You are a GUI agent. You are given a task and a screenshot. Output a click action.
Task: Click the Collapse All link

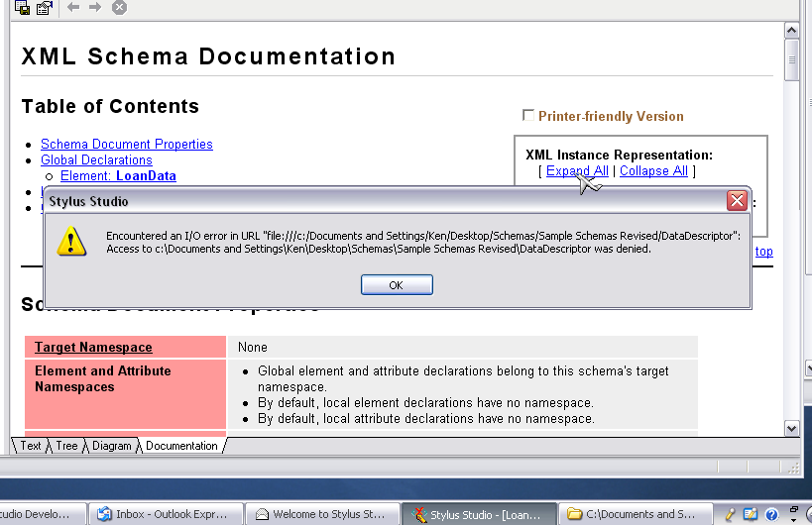click(653, 170)
